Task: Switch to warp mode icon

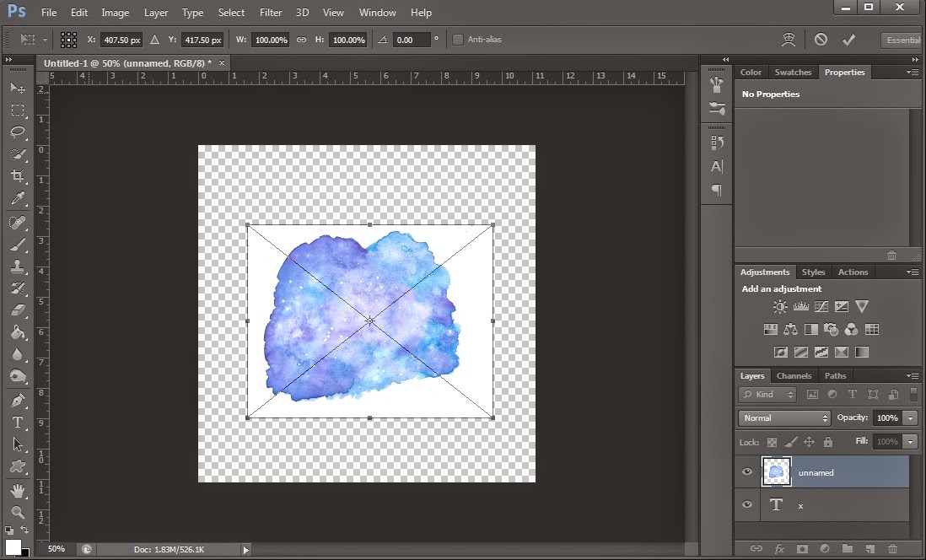Action: [x=789, y=40]
